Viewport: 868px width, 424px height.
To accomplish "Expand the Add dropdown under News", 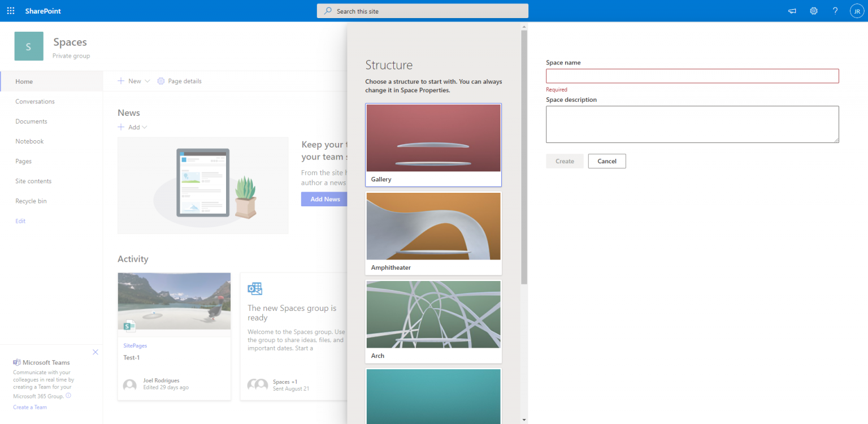I will click(144, 127).
